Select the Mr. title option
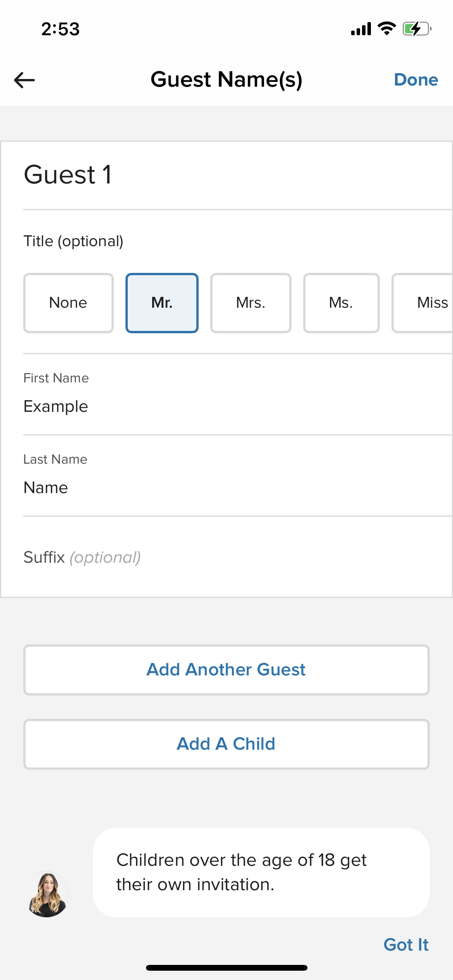 [162, 303]
